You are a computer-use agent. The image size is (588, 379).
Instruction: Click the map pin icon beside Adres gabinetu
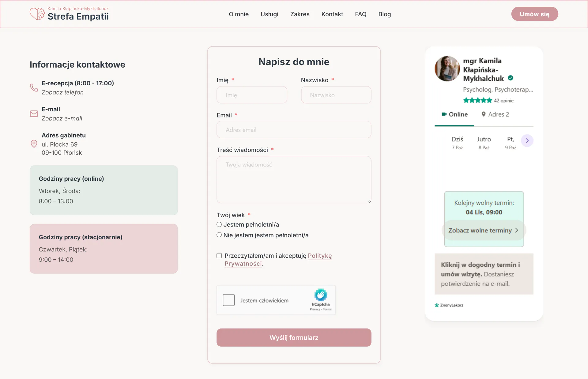click(34, 144)
